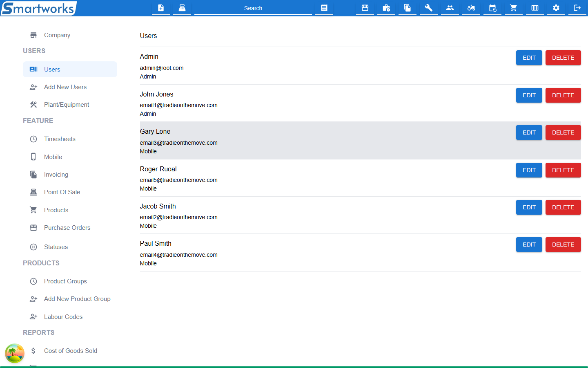Click the tractor toolbar icon
The image size is (588, 368).
(471, 8)
